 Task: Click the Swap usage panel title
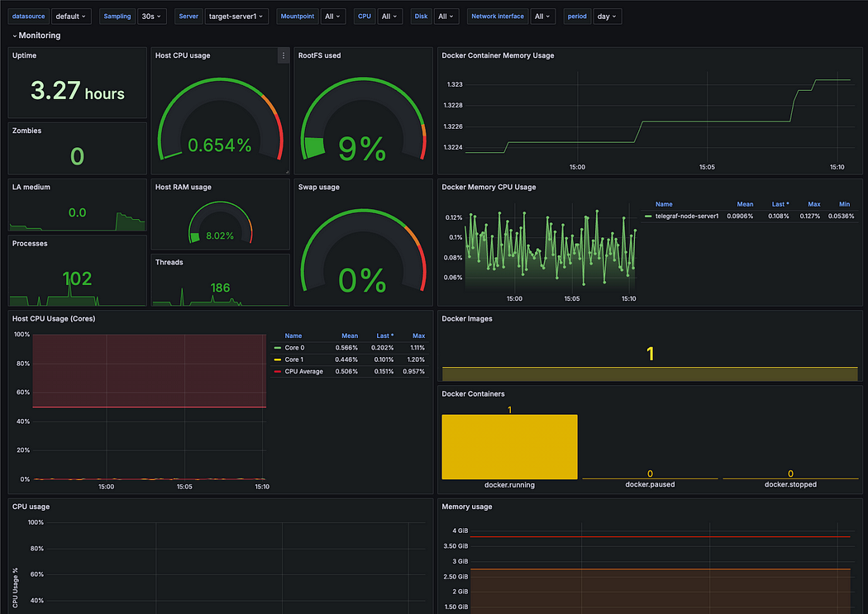319,187
